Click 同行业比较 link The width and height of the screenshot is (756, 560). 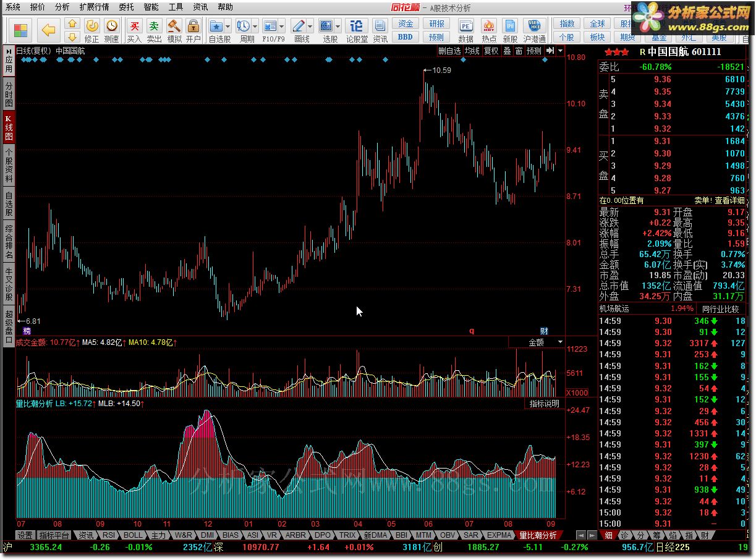pyautogui.click(x=720, y=308)
